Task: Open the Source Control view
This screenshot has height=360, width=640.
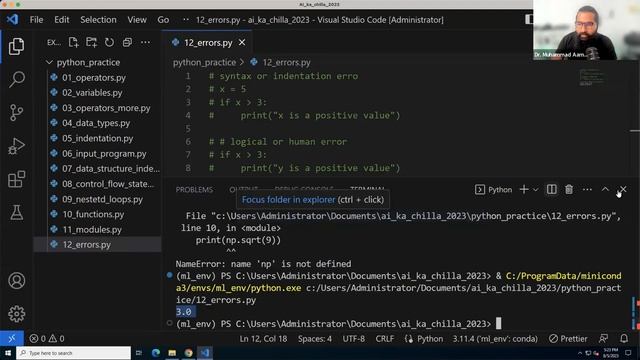Action: [x=16, y=112]
